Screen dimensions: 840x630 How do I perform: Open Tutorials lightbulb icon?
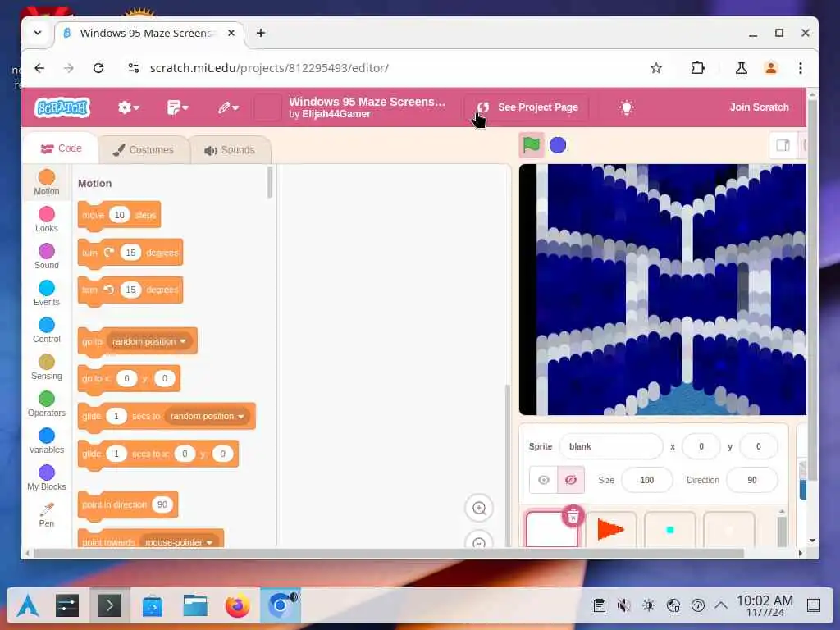coord(626,107)
